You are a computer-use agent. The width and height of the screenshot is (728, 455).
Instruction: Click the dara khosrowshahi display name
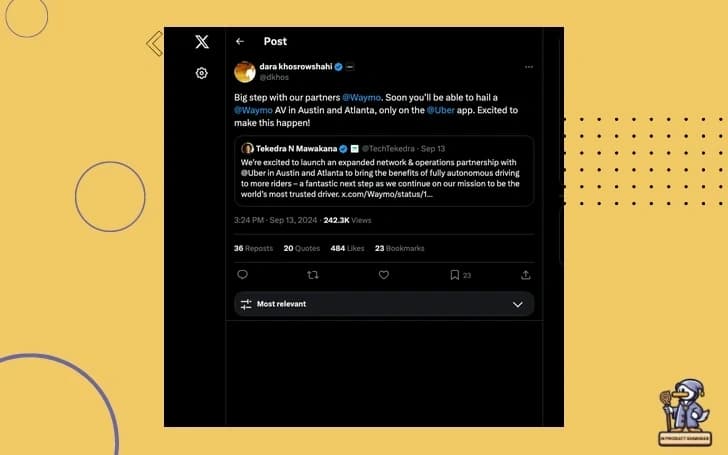(296, 66)
